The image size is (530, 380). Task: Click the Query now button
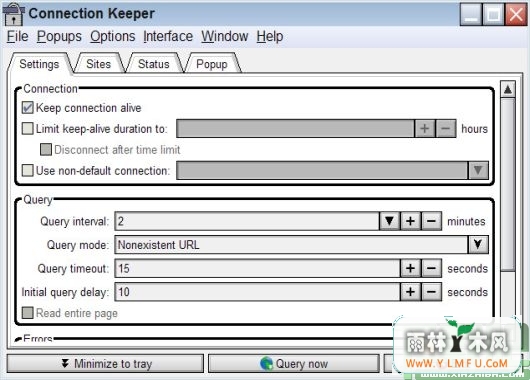point(294,364)
